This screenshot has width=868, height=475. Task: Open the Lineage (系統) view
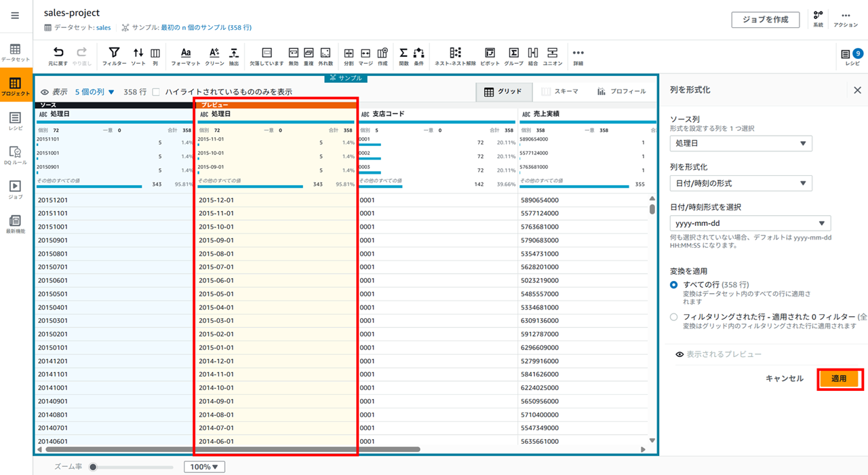818,18
